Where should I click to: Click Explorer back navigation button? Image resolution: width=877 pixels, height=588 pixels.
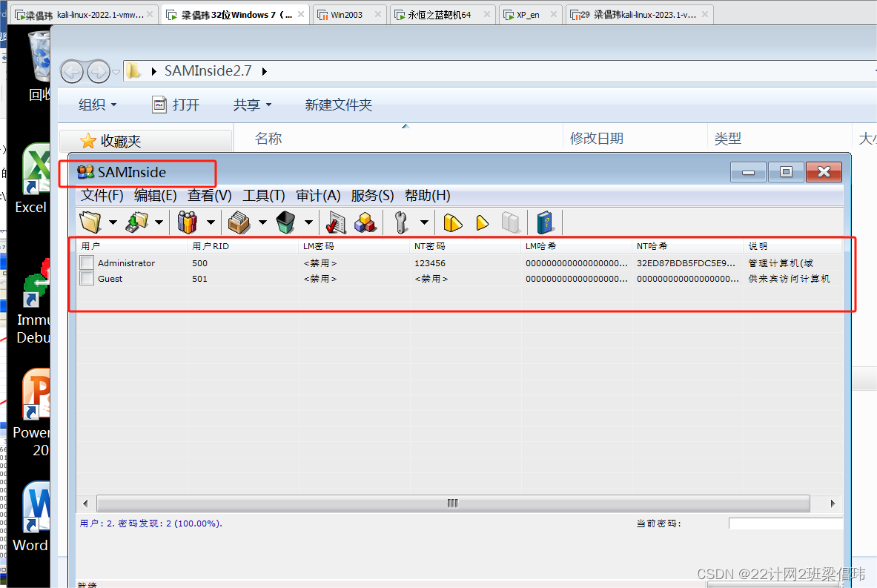72,72
